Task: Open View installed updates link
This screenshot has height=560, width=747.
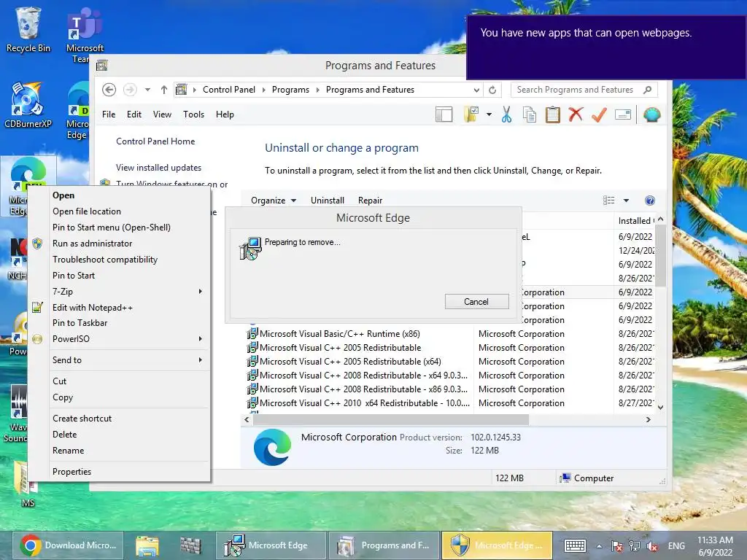Action: (x=158, y=168)
